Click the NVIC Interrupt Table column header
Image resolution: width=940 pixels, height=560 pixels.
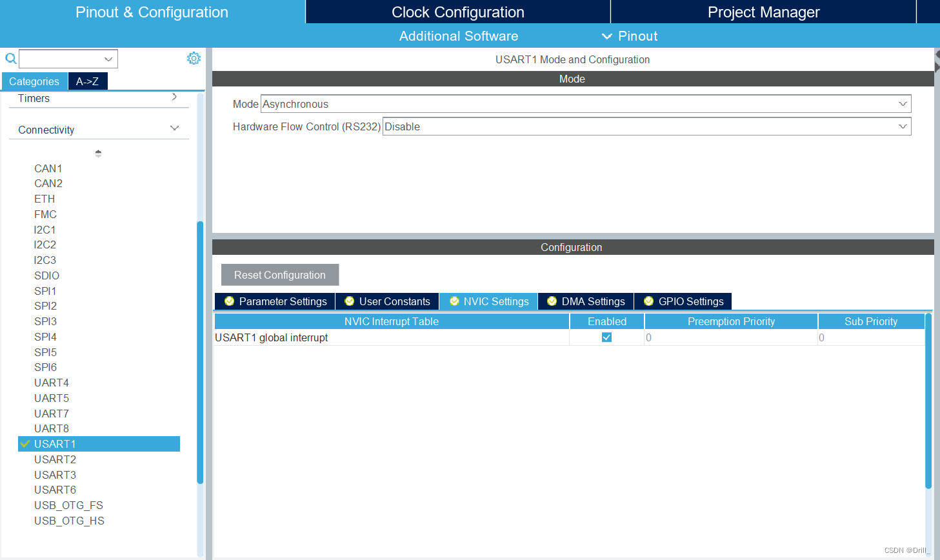392,321
